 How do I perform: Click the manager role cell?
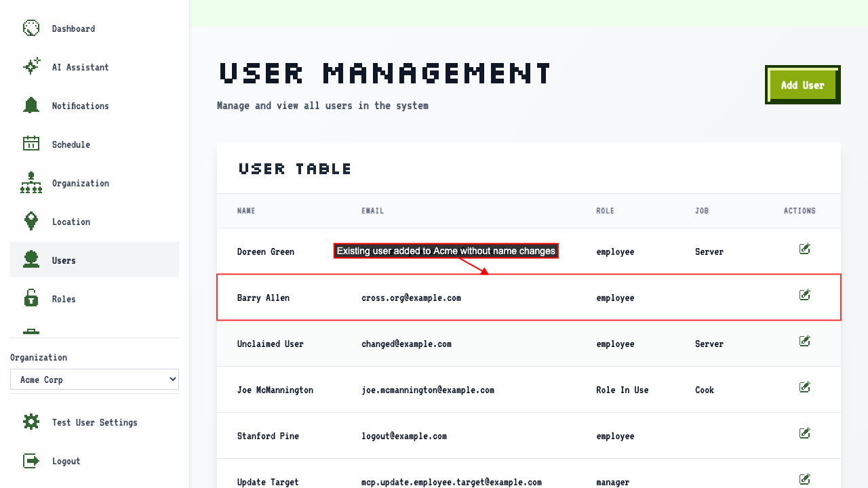pos(613,482)
